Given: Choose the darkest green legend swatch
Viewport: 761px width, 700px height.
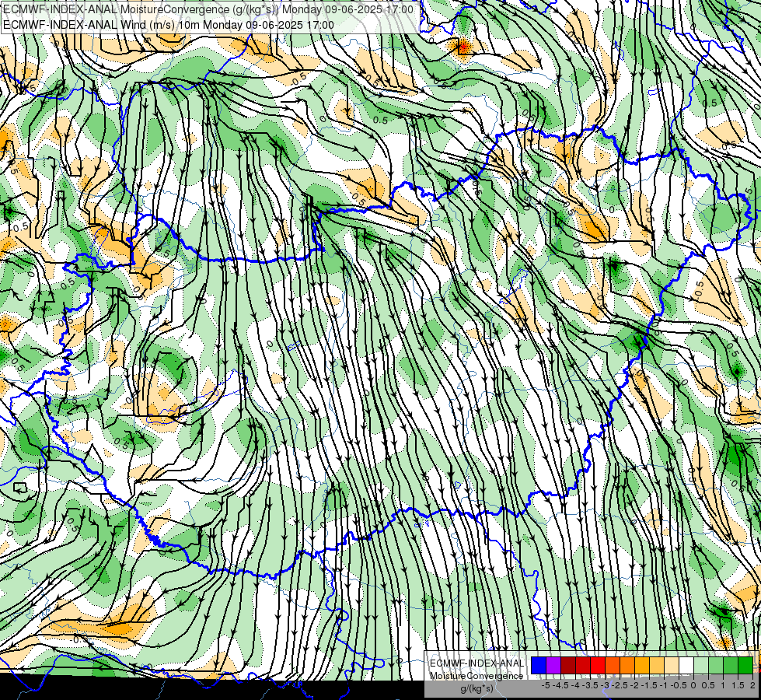Looking at the screenshot, I should pyautogui.click(x=745, y=665).
